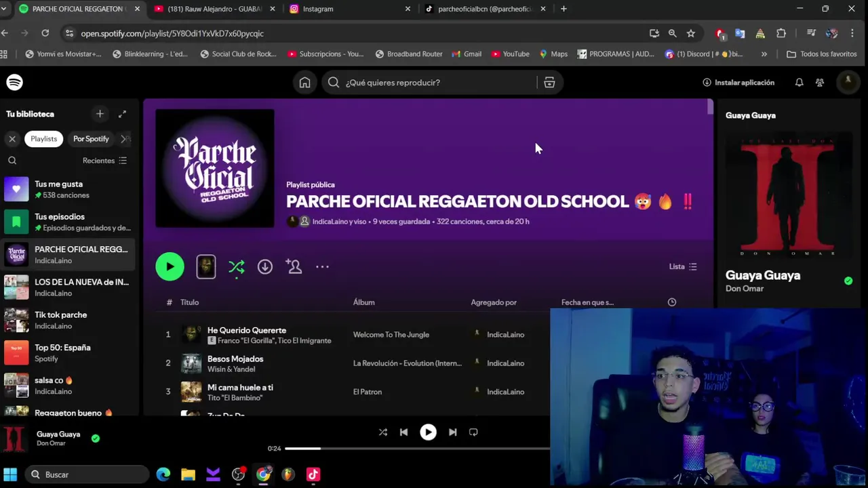
Task: Reload the page
Action: (x=45, y=33)
